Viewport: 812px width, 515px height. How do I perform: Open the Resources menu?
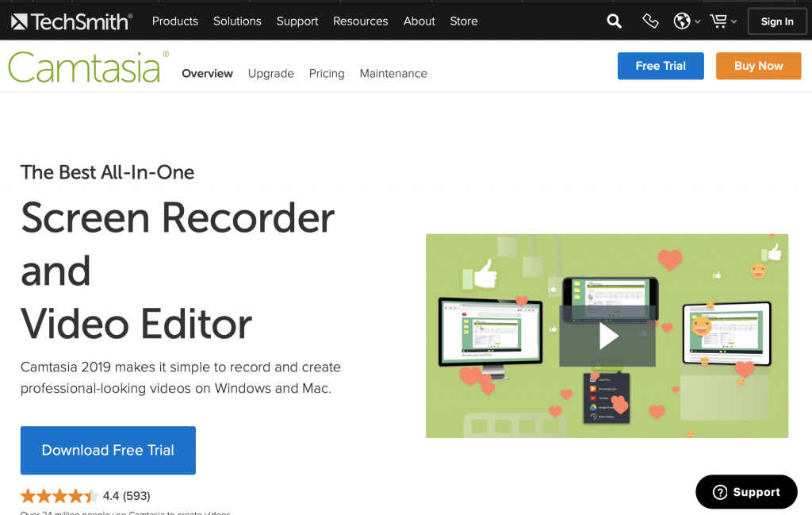[x=360, y=21]
